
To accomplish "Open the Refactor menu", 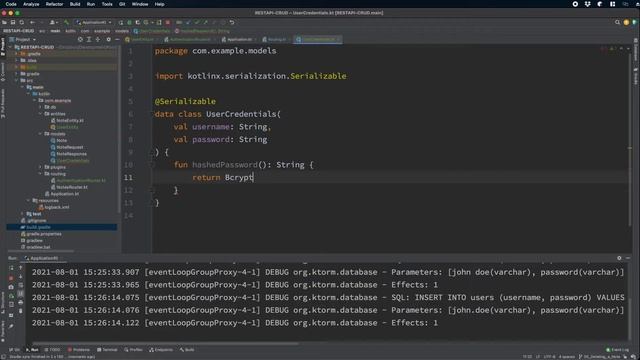I will tap(54, 4).
